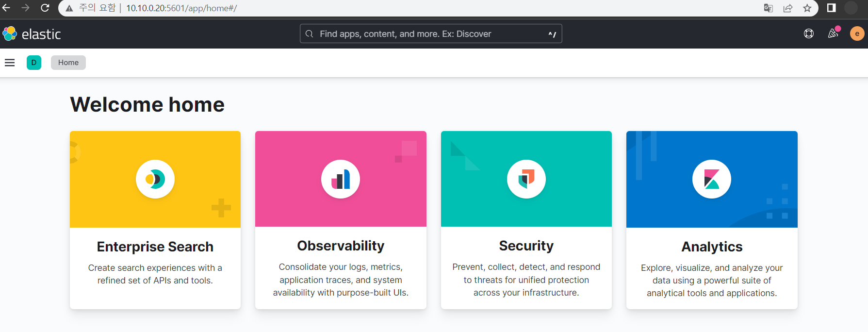This screenshot has height=332, width=868.
Task: Click the blue Analytics banner
Action: point(712,179)
